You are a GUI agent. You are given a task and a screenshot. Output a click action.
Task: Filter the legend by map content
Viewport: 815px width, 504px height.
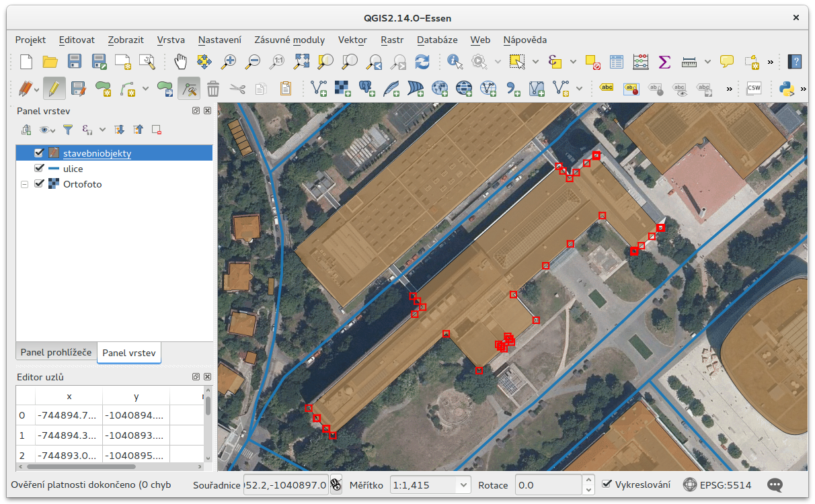point(67,130)
